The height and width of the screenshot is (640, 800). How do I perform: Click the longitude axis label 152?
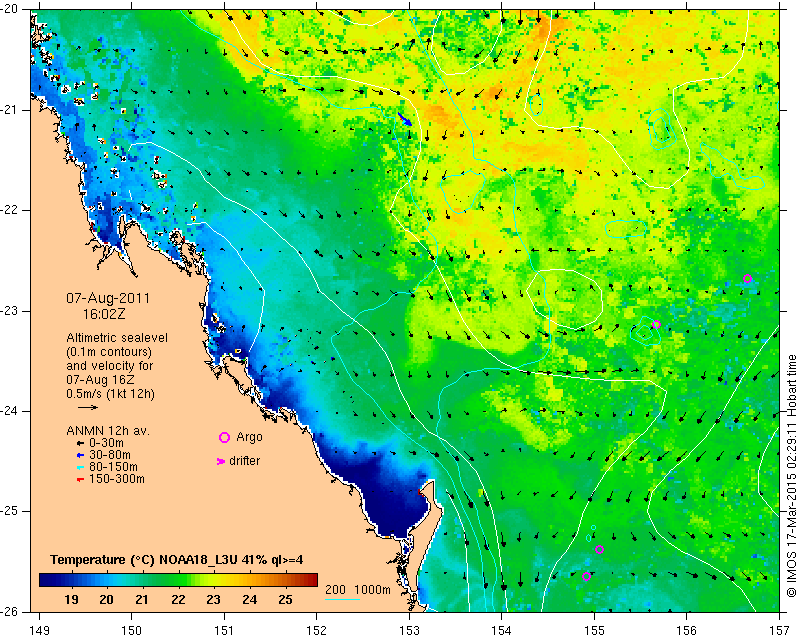coord(316,631)
